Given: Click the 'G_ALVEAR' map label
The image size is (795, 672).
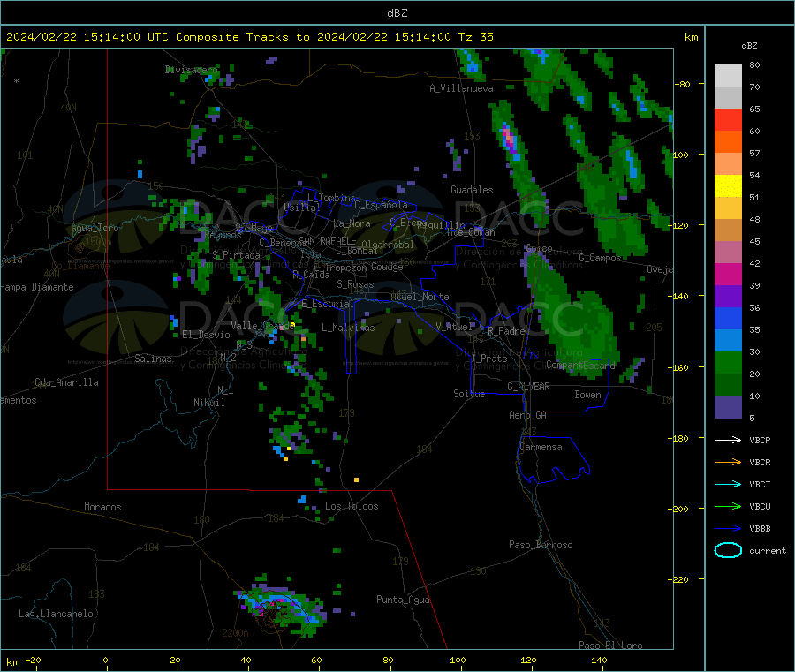Looking at the screenshot, I should coord(528,387).
